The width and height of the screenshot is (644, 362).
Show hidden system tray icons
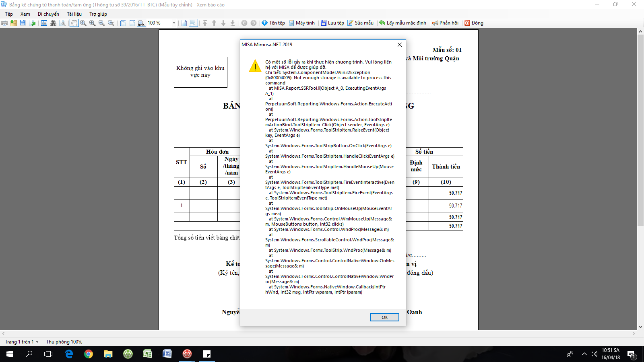click(x=584, y=354)
